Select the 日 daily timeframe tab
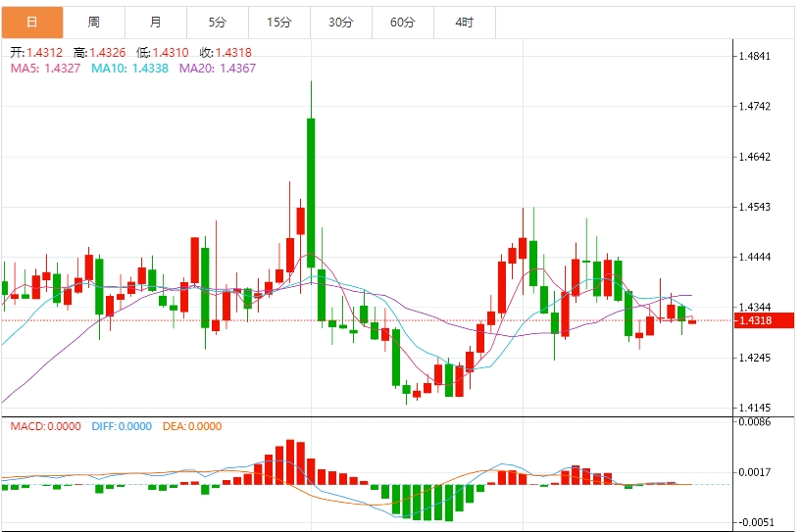The image size is (803, 532). 32,23
